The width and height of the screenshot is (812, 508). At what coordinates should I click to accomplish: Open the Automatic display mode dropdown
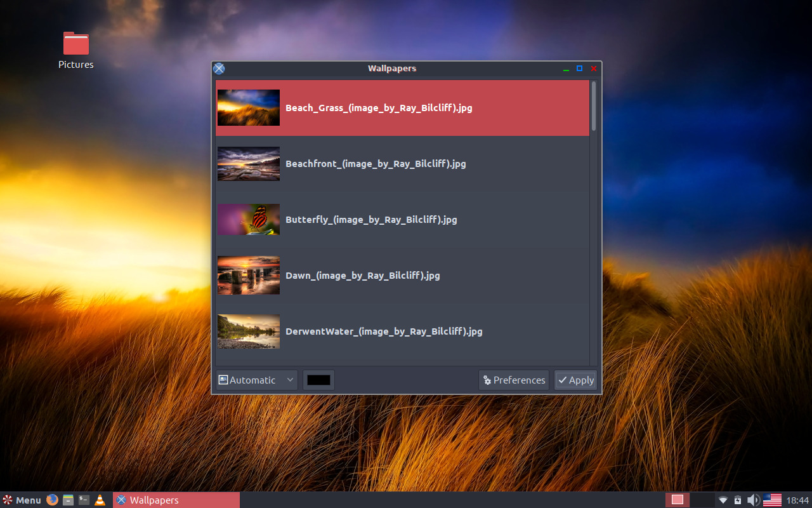[x=252, y=380]
